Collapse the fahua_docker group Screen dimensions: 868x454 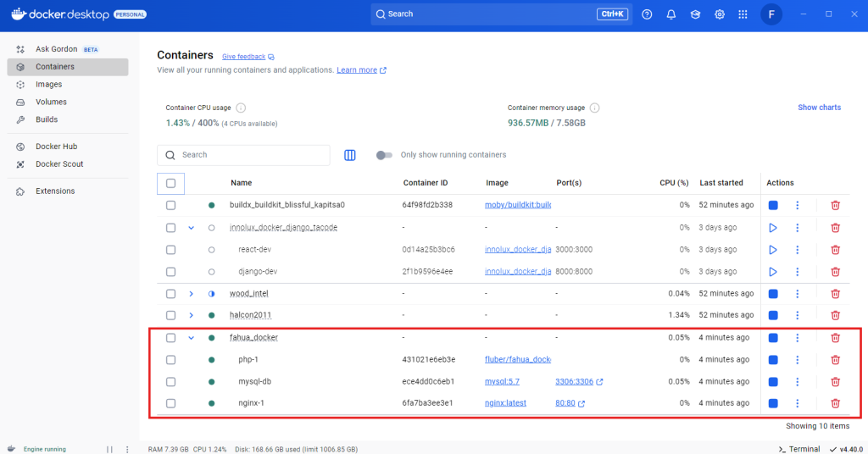coord(191,338)
